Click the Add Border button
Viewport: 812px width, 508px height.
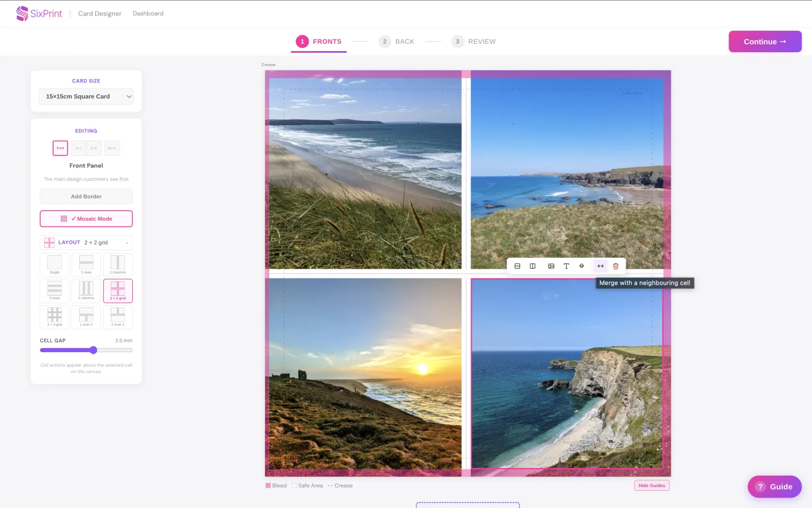point(86,196)
